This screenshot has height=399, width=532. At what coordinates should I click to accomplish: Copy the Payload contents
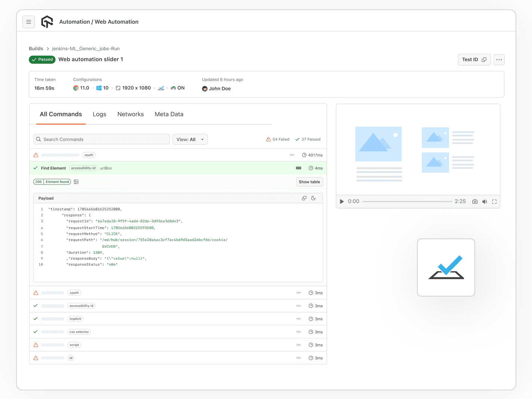click(x=304, y=198)
